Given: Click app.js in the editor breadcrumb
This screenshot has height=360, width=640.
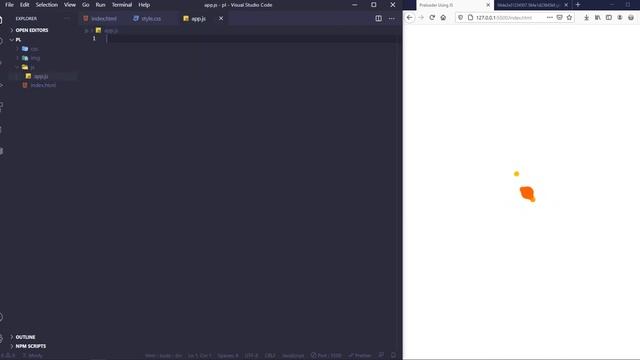Looking at the screenshot, I should point(111,31).
